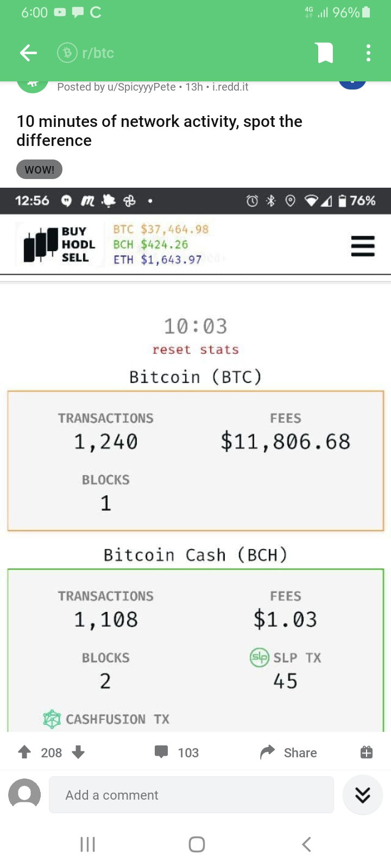Toggle the bookmark save icon
The width and height of the screenshot is (391, 868).
[325, 53]
